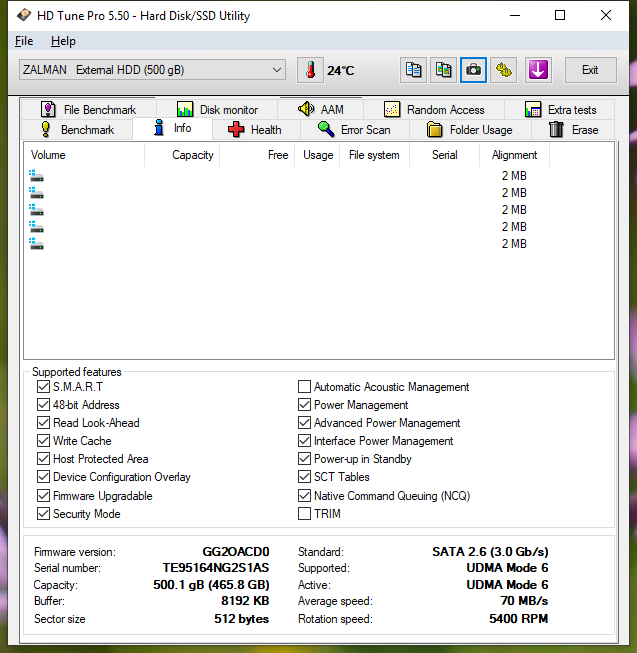Switch to the Extra tests tab

click(x=560, y=110)
